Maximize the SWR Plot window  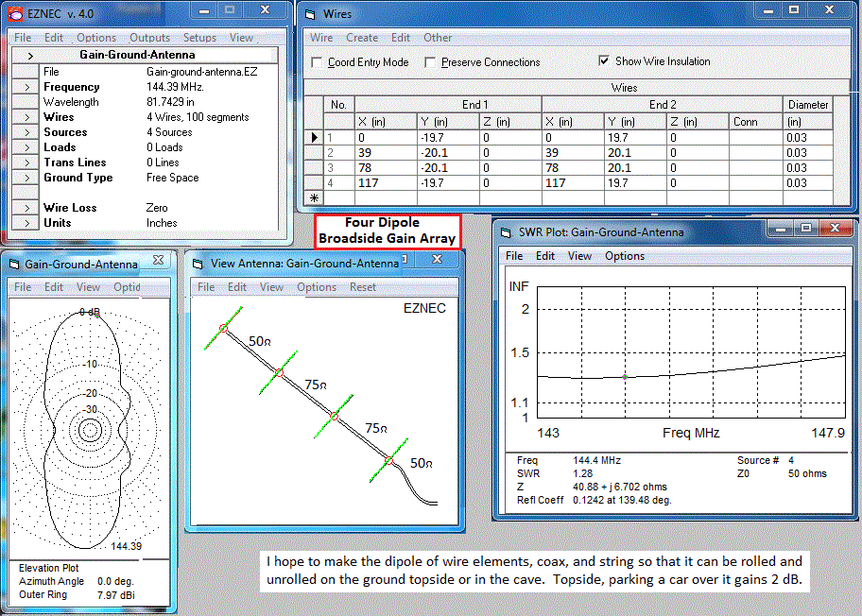pyautogui.click(x=806, y=228)
